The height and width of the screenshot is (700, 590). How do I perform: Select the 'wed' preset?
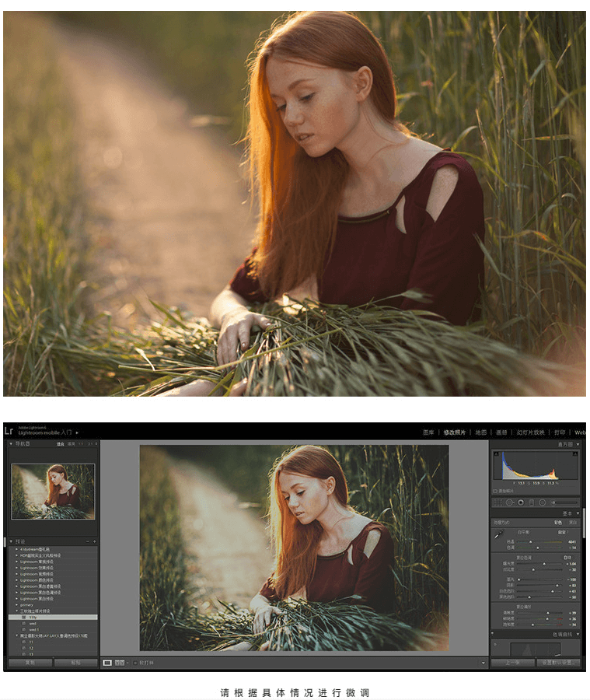[x=33, y=623]
